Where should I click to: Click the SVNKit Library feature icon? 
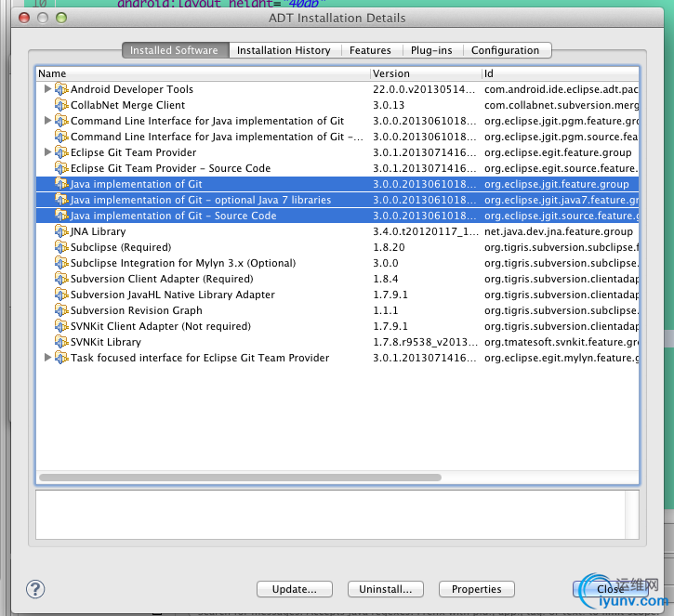tap(61, 342)
